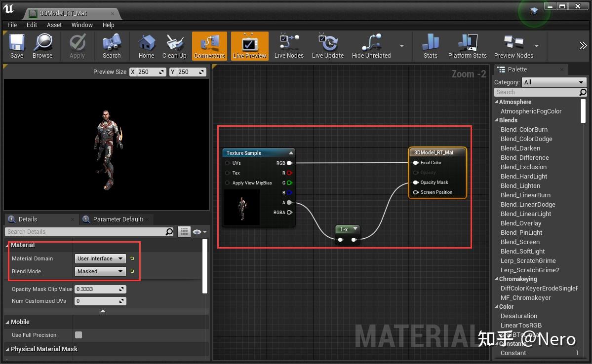Open the Blend Mode dropdown

pyautogui.click(x=100, y=271)
